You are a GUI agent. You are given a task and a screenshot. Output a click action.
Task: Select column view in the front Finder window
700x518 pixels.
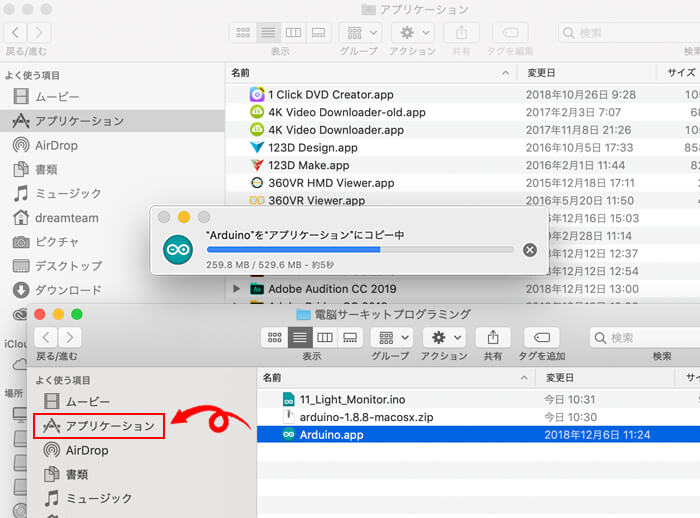pos(325,337)
